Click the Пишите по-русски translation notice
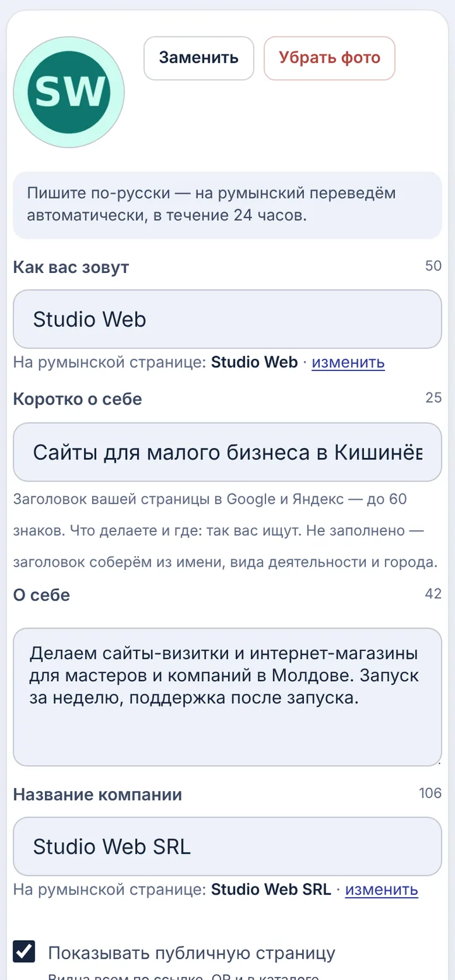 point(227,205)
